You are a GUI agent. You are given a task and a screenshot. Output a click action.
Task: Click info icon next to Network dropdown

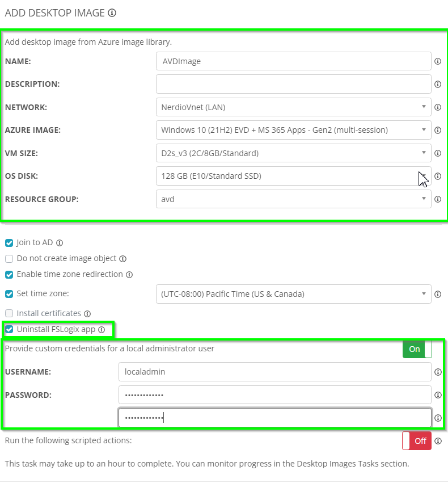438,107
